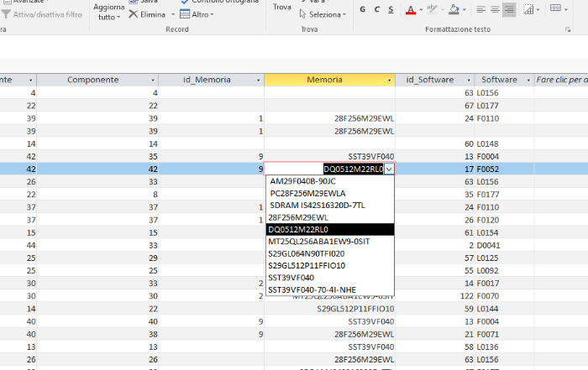Image resolution: width=588 pixels, height=370 pixels.
Task: Align text right
Action: [509, 9]
